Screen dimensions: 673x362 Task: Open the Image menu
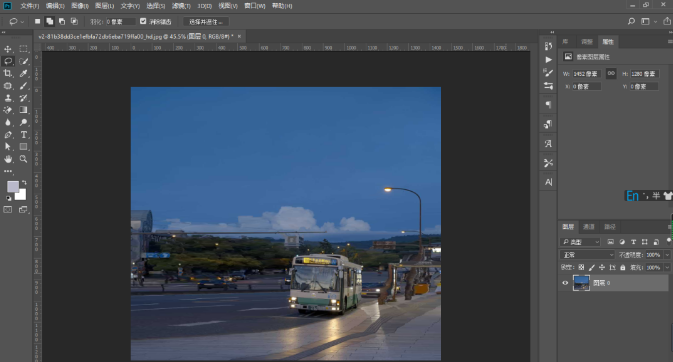80,6
